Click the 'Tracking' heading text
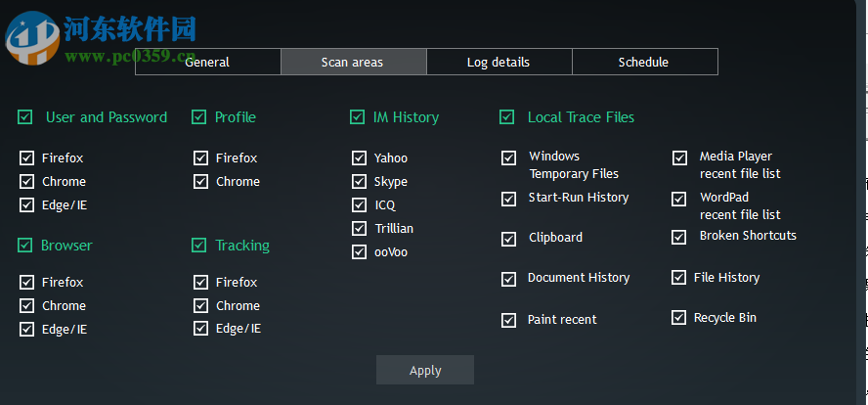Image resolution: width=868 pixels, height=405 pixels. pos(242,246)
